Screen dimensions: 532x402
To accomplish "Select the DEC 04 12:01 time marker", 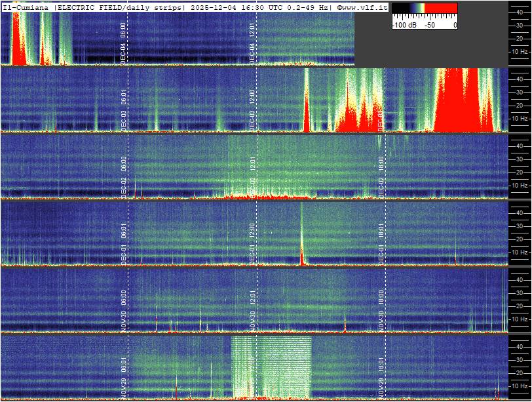I will tap(252, 43).
